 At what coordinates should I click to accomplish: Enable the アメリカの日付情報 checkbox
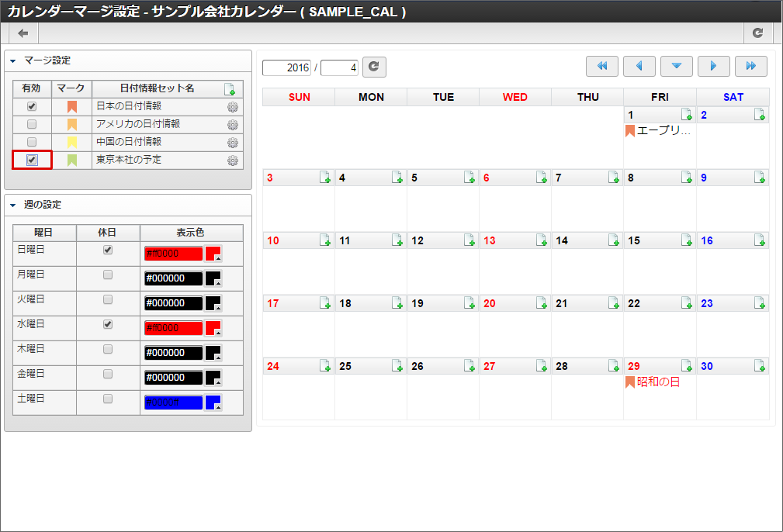pyautogui.click(x=32, y=124)
